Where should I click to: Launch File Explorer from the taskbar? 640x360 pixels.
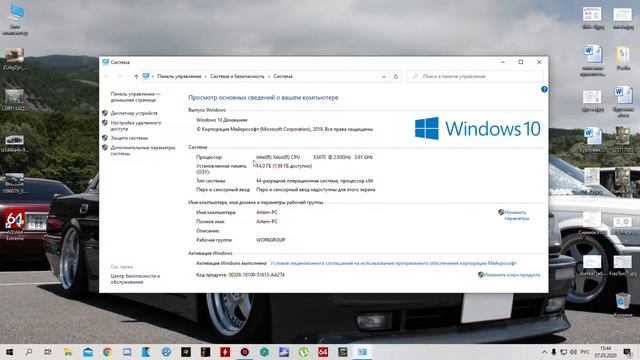click(68, 352)
